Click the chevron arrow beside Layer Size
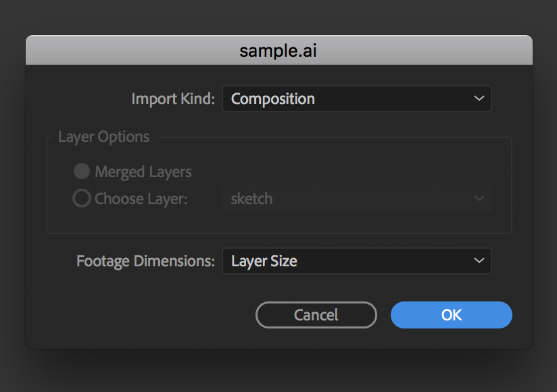Screen dimensions: 557x392 479,261
